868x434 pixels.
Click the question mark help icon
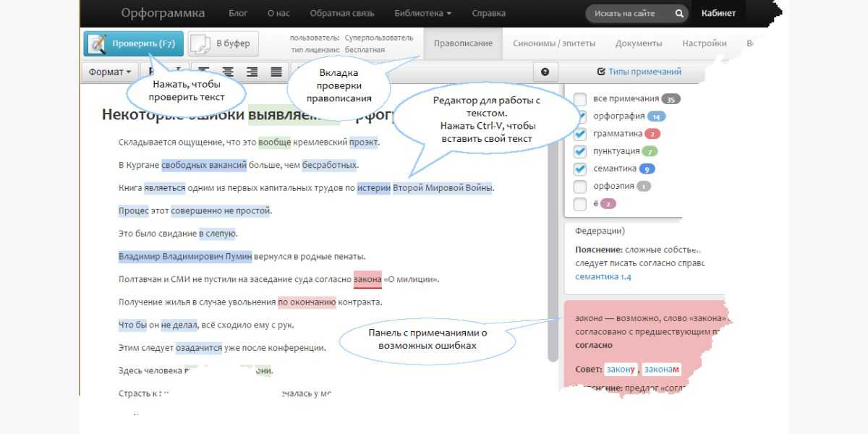[545, 72]
